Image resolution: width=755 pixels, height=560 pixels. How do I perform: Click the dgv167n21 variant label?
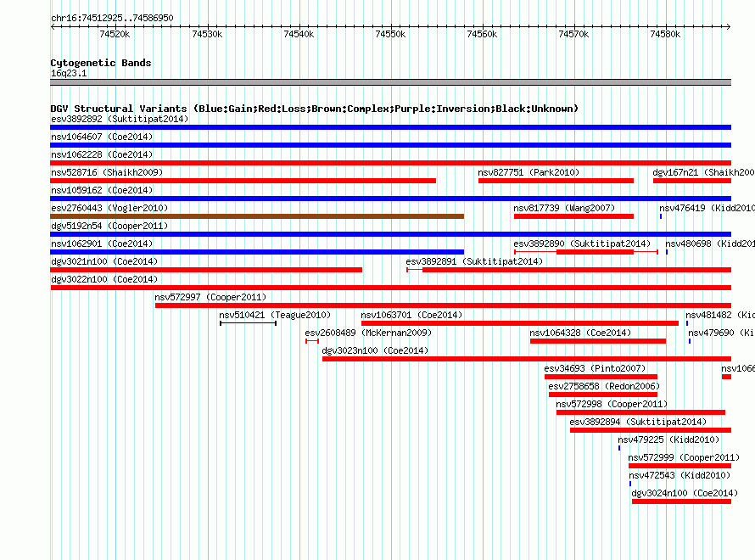(703, 172)
